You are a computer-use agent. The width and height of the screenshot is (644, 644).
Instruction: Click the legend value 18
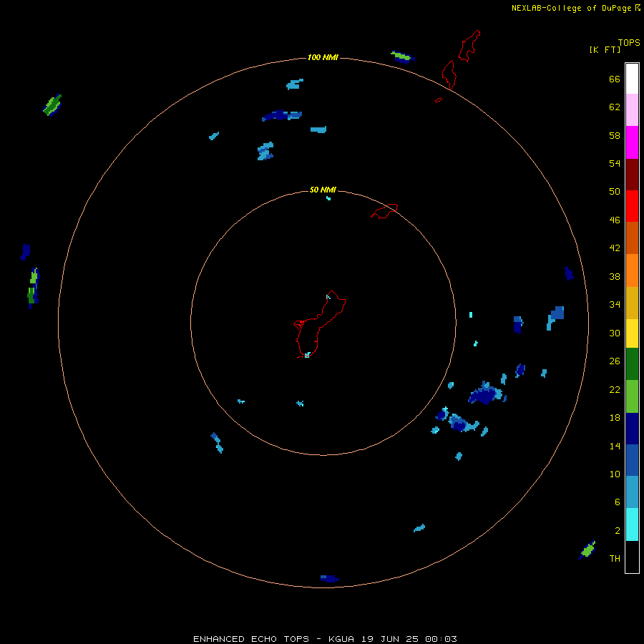point(615,418)
